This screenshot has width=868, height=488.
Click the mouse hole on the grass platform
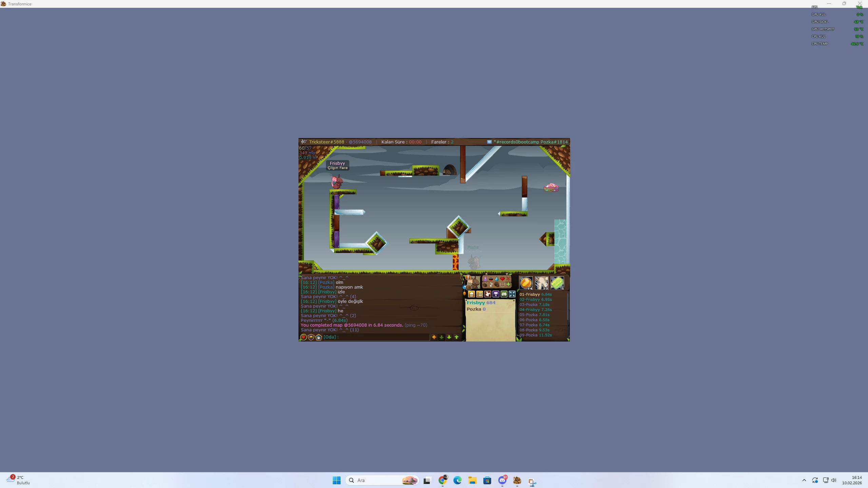[x=449, y=170]
